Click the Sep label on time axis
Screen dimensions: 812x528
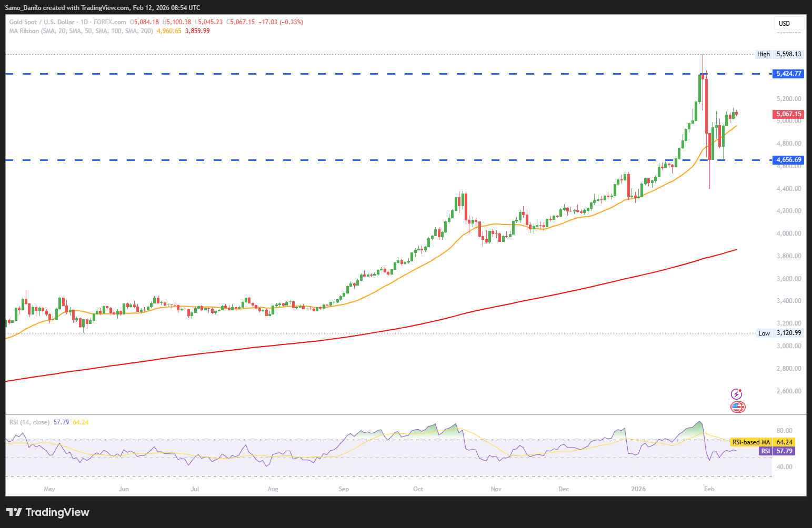[x=344, y=489]
